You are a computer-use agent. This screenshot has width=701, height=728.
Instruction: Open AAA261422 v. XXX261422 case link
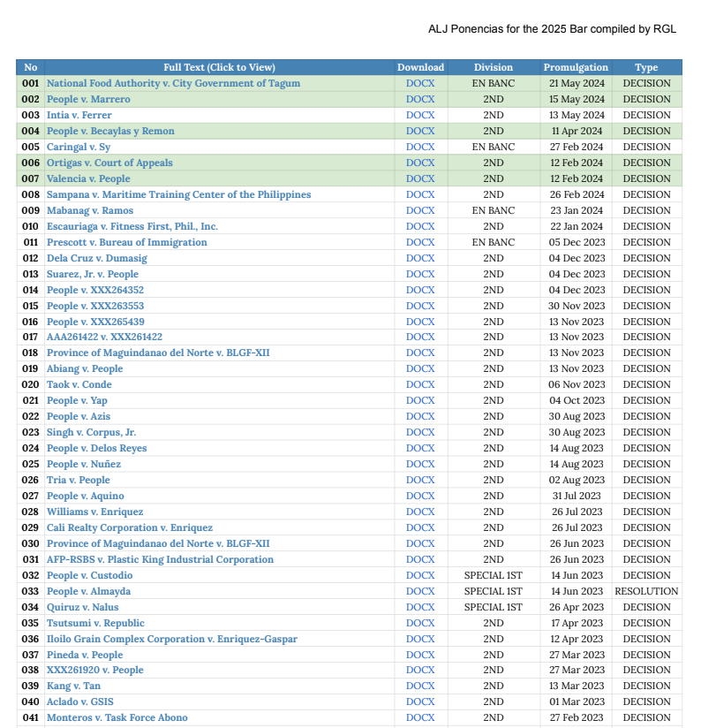[x=104, y=337]
